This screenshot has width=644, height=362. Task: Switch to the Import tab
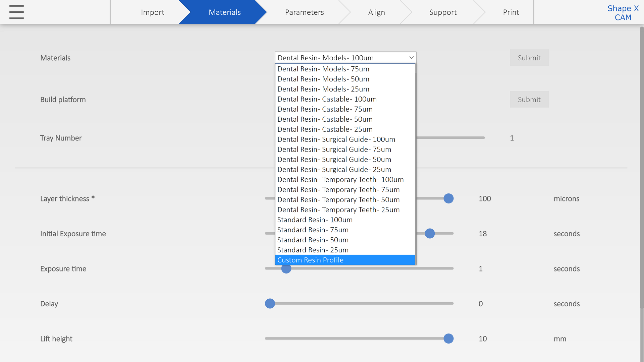[152, 12]
